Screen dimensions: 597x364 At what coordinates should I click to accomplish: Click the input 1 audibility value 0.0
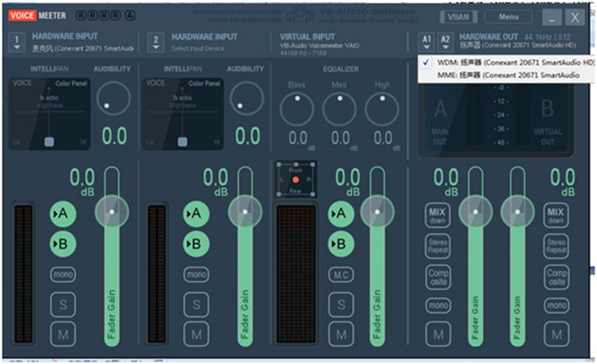pyautogui.click(x=114, y=136)
